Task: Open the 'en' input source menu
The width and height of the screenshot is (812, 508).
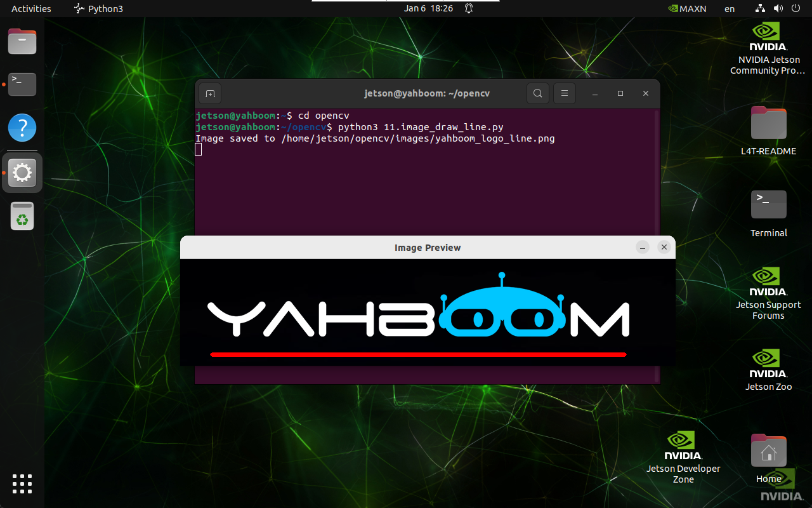Action: point(730,9)
